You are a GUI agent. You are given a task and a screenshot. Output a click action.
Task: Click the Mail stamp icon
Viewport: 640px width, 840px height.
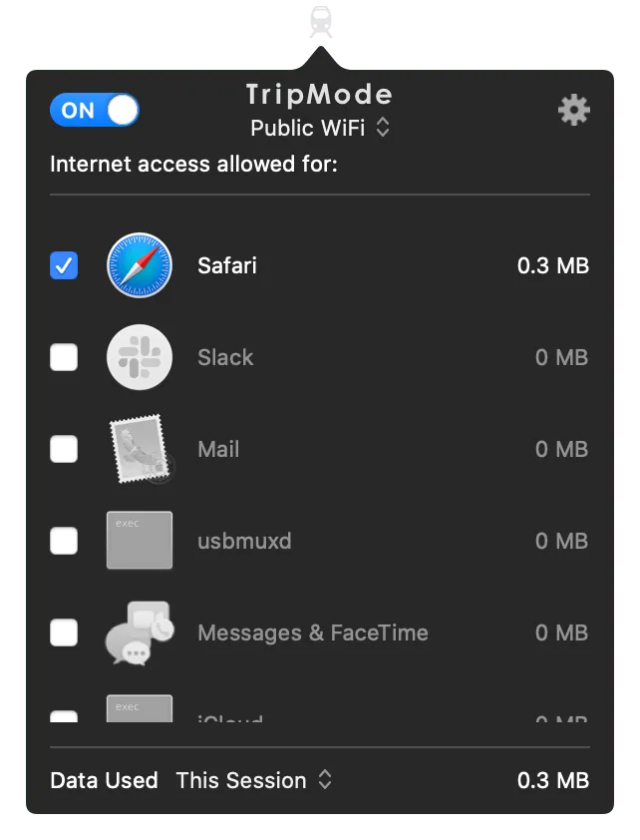[x=140, y=449]
